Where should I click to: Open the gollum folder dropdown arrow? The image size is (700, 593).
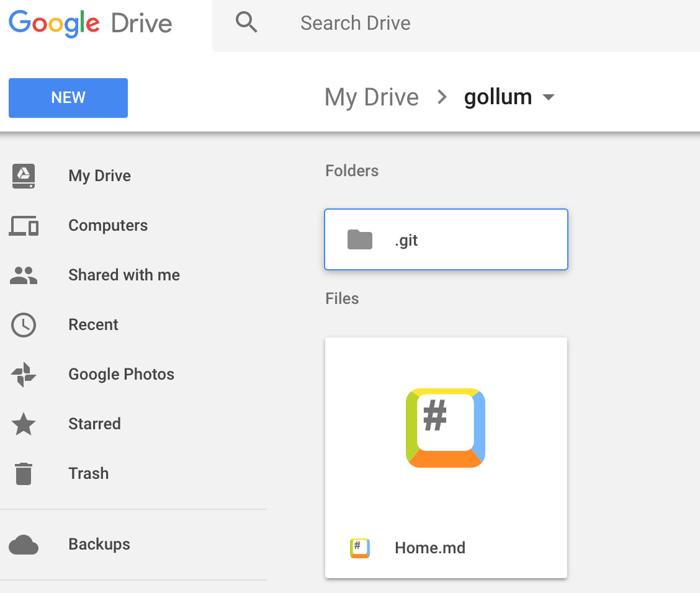point(548,97)
